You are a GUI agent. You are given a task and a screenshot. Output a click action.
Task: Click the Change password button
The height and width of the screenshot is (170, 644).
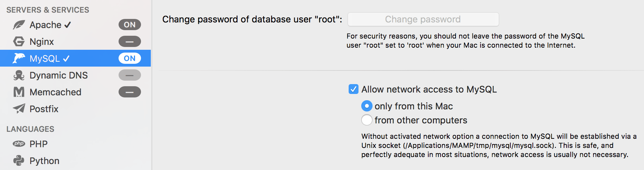(x=423, y=19)
